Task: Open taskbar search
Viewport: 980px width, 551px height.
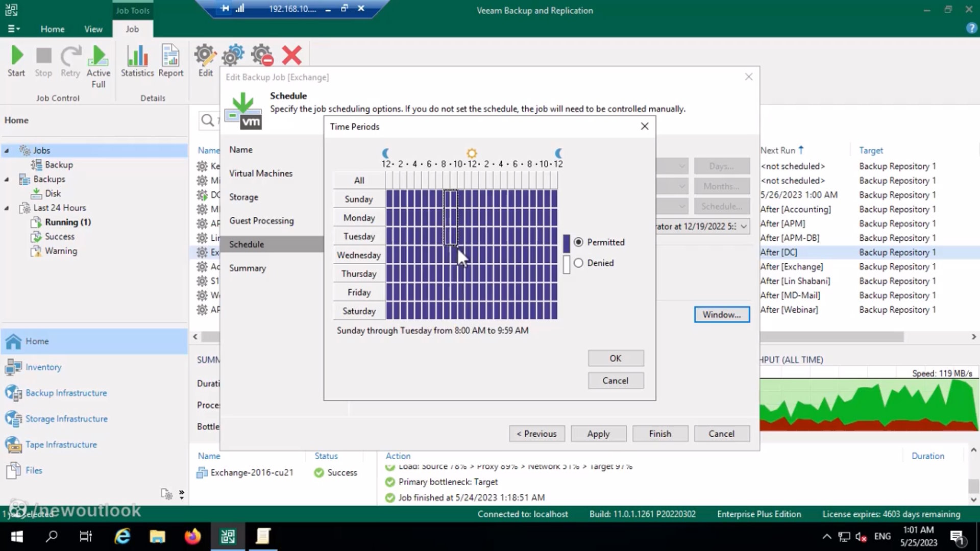Action: tap(52, 536)
